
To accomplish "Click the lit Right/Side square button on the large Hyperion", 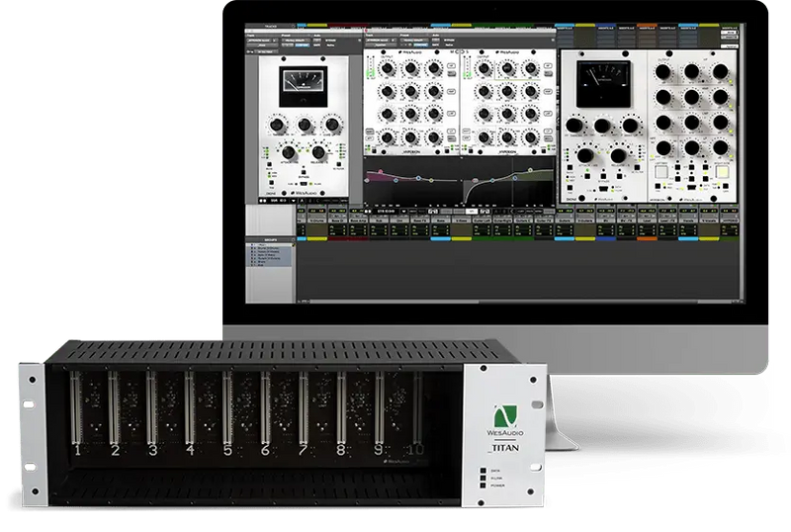I will pyautogui.click(x=723, y=172).
